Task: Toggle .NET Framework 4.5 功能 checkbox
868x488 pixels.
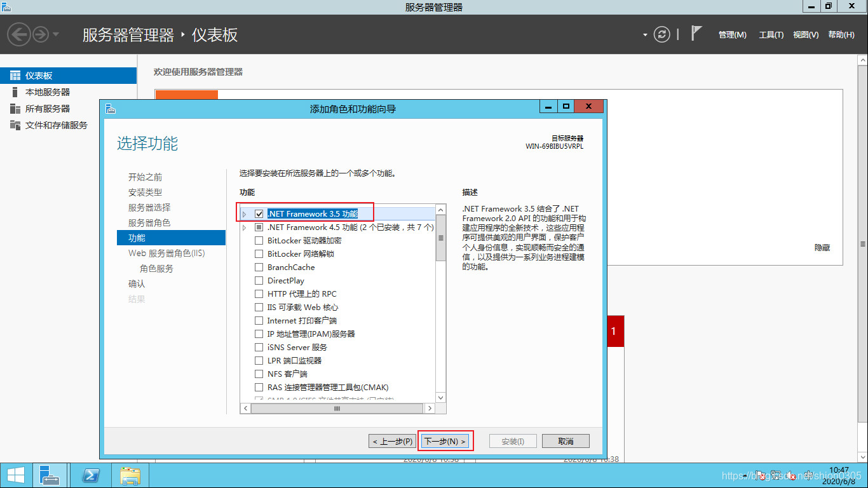Action: coord(259,227)
